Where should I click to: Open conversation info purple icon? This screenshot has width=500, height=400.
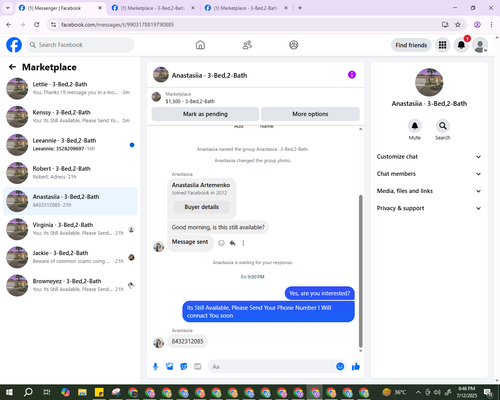coord(352,75)
